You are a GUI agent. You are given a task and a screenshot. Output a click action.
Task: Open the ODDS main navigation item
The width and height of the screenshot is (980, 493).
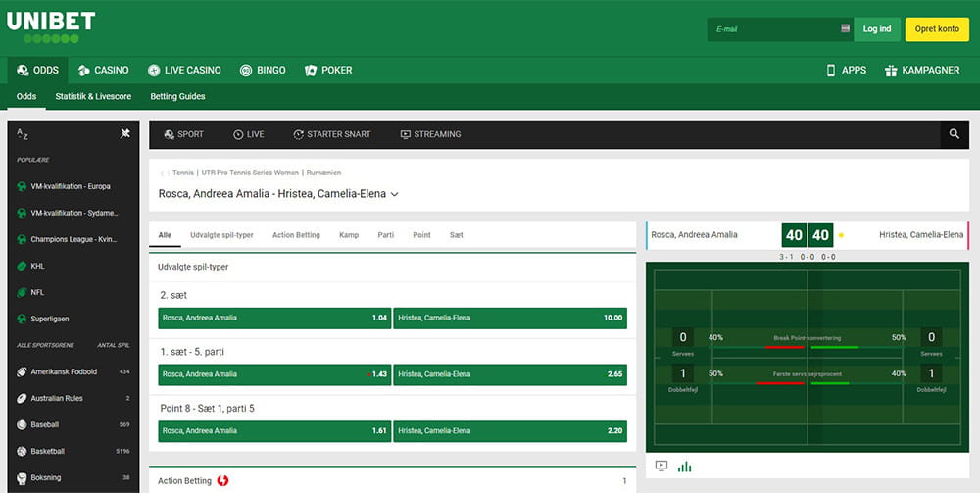37,70
